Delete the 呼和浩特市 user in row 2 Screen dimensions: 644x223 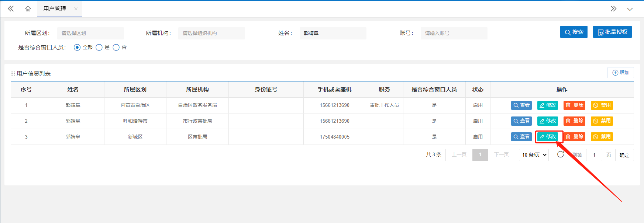574,121
